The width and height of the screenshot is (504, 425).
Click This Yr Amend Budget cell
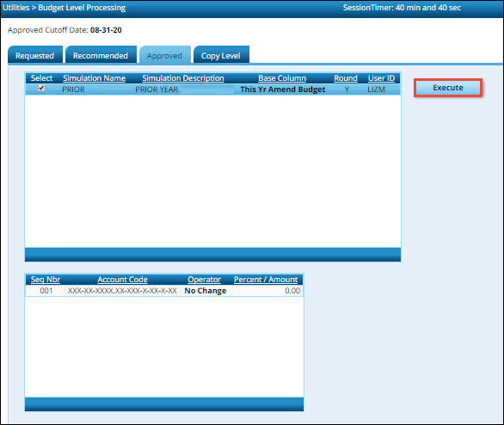[x=283, y=89]
